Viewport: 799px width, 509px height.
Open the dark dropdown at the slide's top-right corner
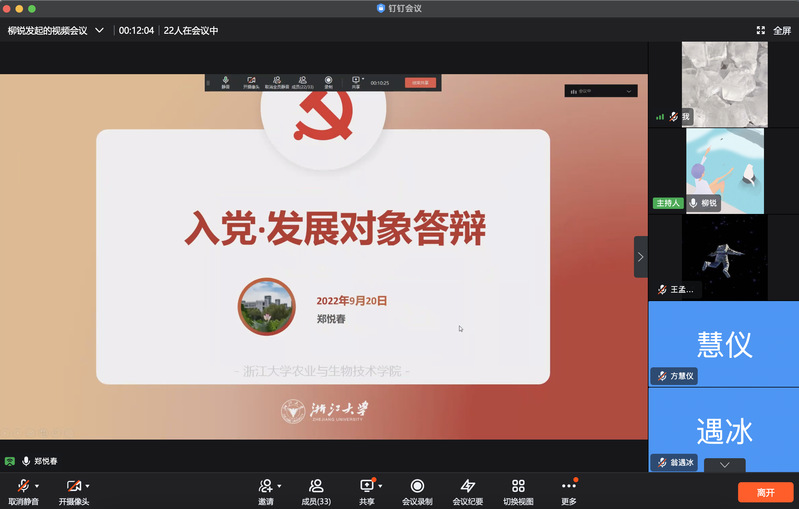click(x=601, y=91)
